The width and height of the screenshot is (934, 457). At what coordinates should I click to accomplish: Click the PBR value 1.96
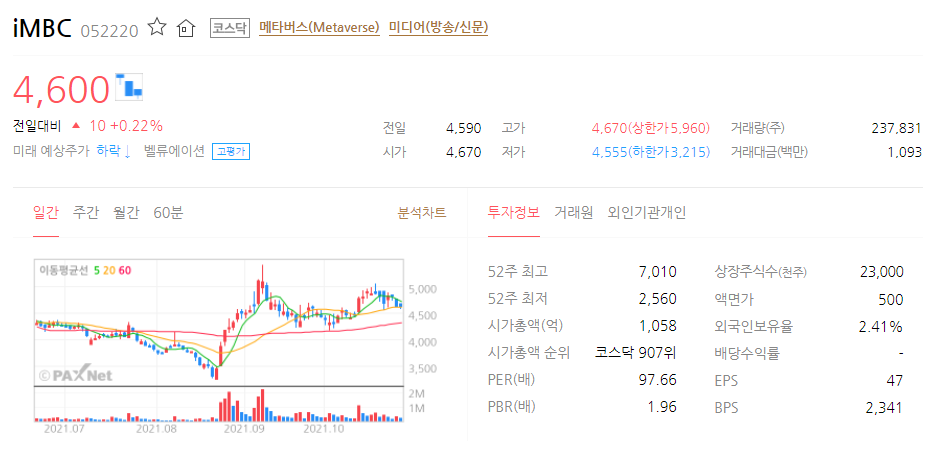pos(662,407)
